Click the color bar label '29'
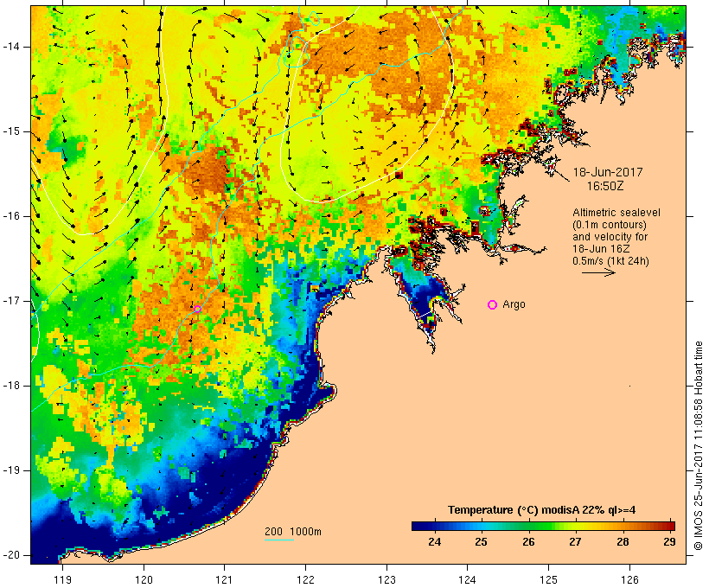This screenshot has height=588, width=709. pos(670,542)
